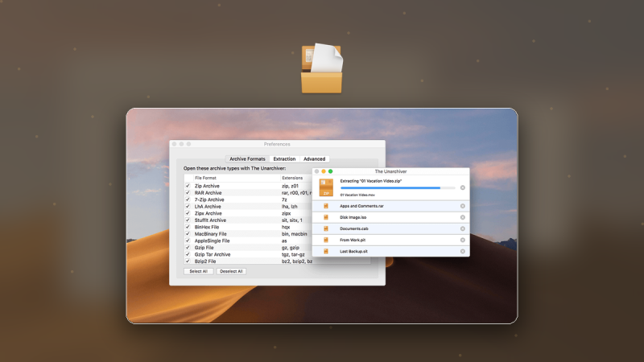The width and height of the screenshot is (644, 362).
Task: Click Preferences window title bar
Action: pyautogui.click(x=277, y=144)
